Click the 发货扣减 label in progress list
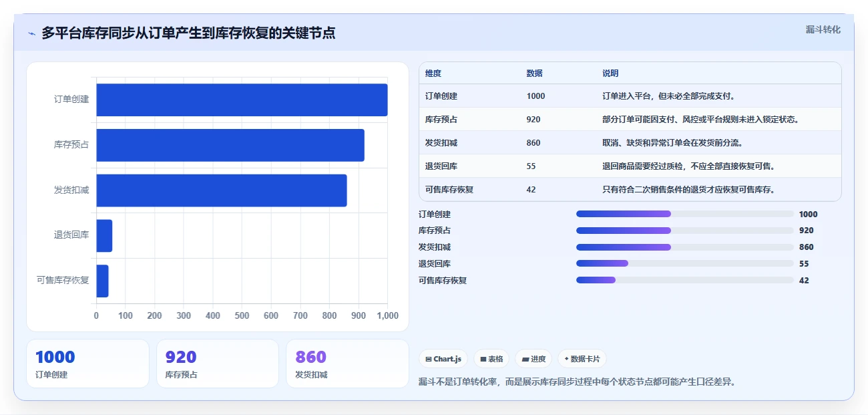Screen dimensions: 868x415 (x=435, y=247)
